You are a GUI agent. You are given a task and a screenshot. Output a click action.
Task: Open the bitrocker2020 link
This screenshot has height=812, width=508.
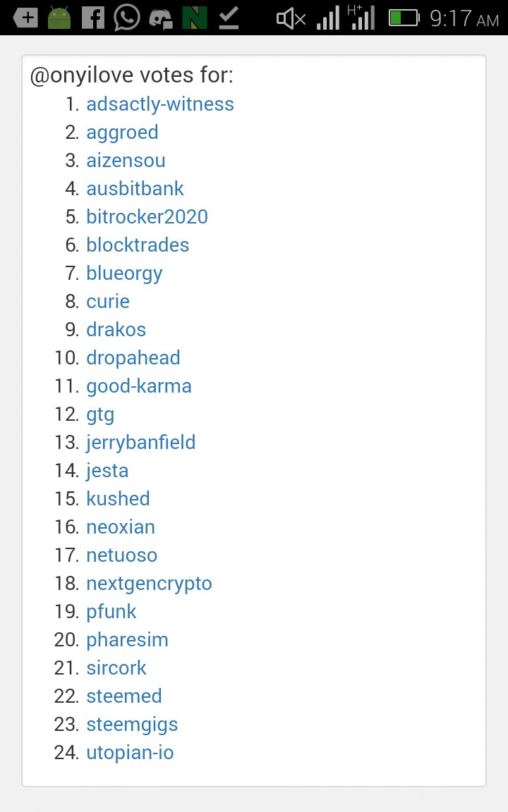point(147,217)
